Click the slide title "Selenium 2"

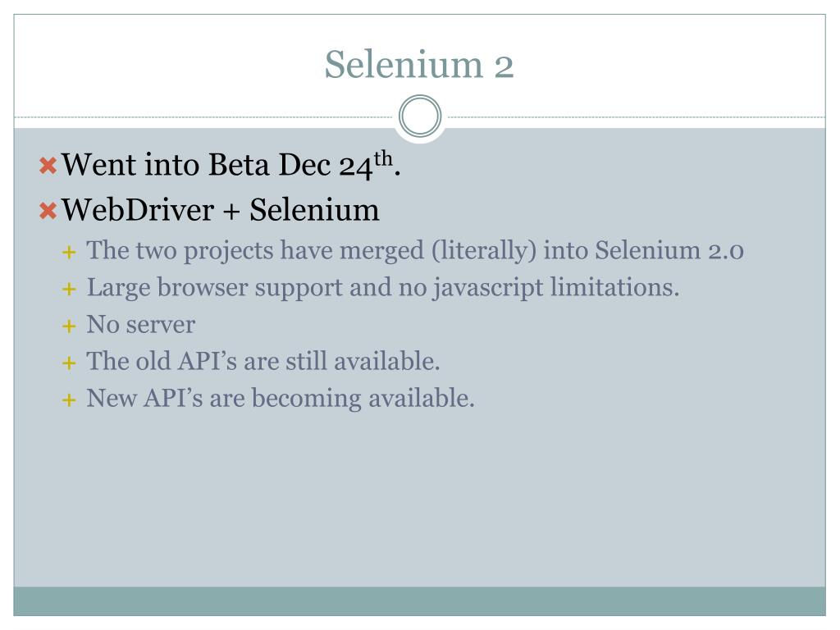[419, 64]
